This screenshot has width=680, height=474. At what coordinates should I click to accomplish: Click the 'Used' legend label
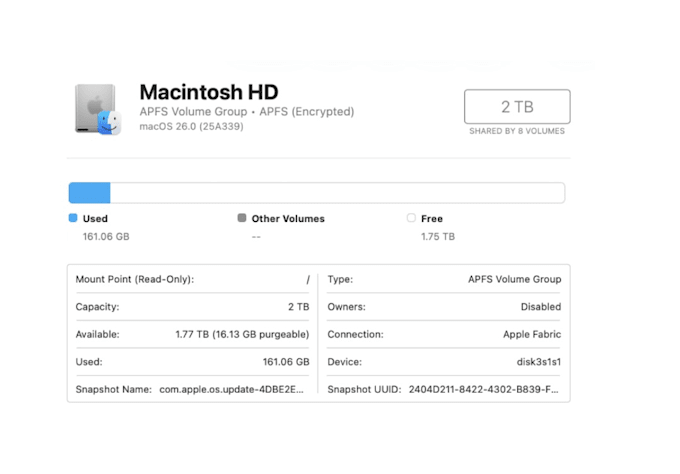pos(95,219)
